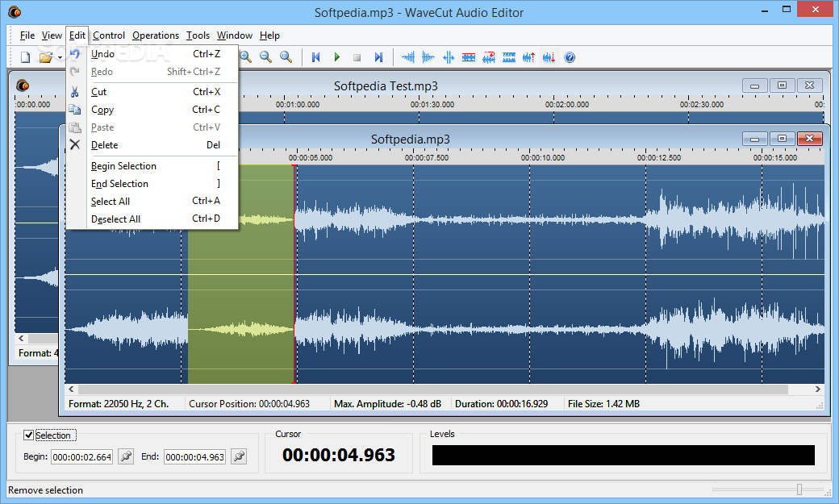This screenshot has height=504, width=839.
Task: Open the File menu
Action: 27,35
